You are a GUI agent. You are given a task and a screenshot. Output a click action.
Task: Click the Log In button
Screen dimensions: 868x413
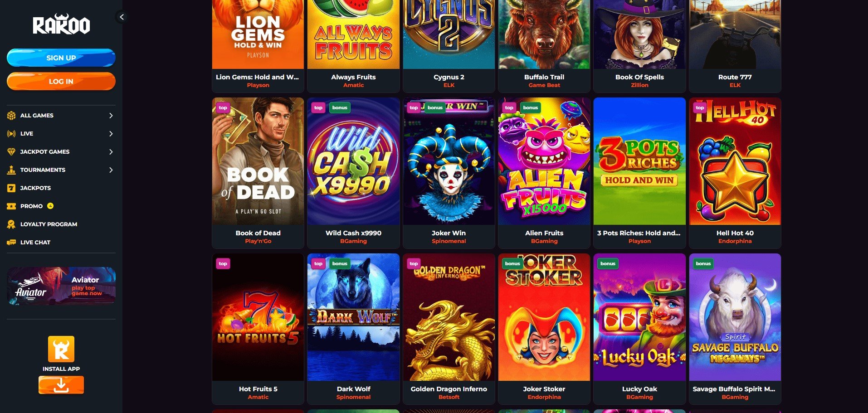(61, 82)
